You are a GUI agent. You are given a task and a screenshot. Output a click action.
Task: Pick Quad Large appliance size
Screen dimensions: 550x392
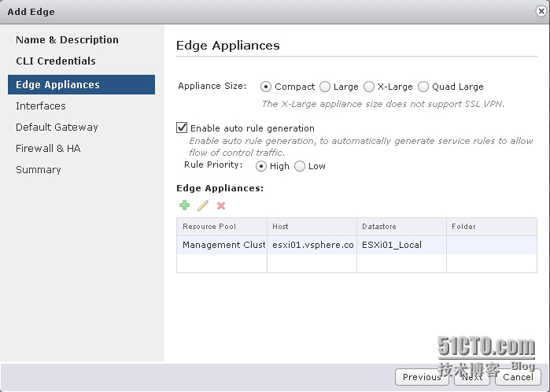423,87
